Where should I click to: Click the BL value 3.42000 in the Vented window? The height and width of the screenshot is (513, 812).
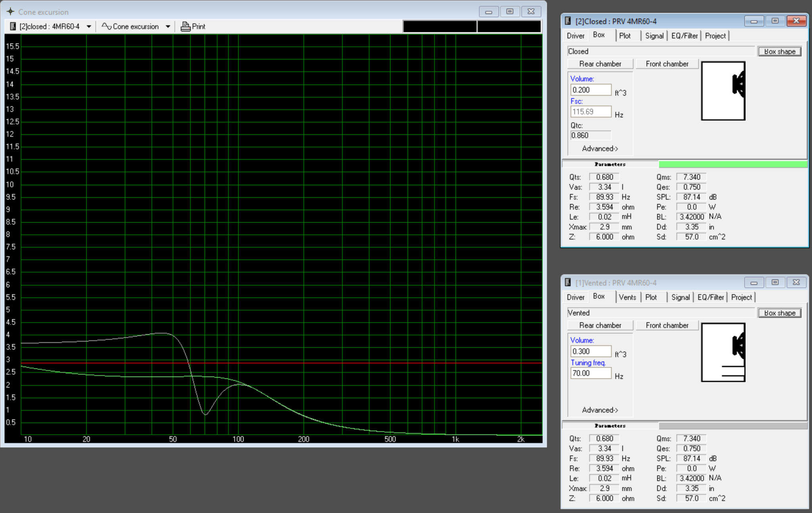tap(691, 478)
